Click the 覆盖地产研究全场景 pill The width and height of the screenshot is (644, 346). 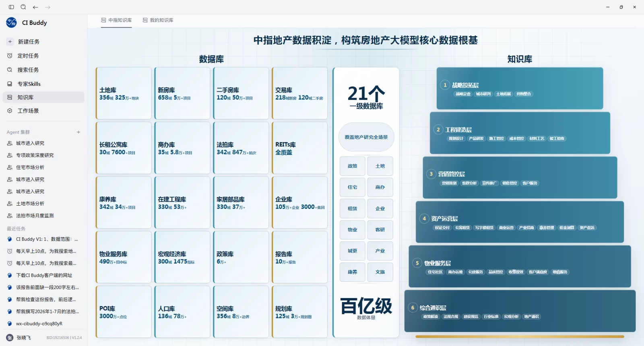[x=366, y=137]
